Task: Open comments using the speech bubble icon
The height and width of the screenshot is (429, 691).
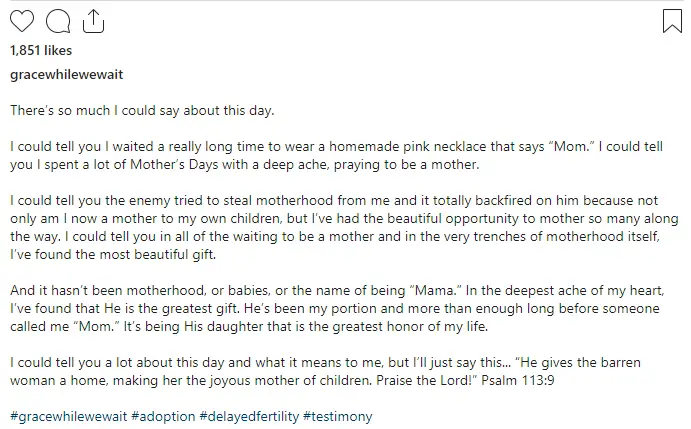Action: 58,21
